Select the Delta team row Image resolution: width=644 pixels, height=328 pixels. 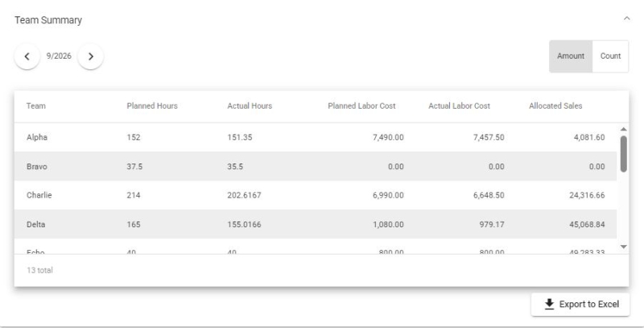316,224
